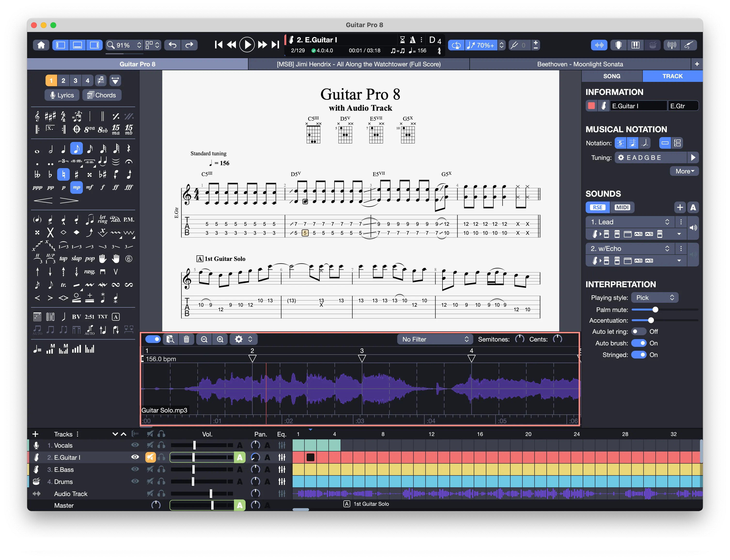The height and width of the screenshot is (560, 730).
Task: Open the Chords button
Action: [x=102, y=95]
